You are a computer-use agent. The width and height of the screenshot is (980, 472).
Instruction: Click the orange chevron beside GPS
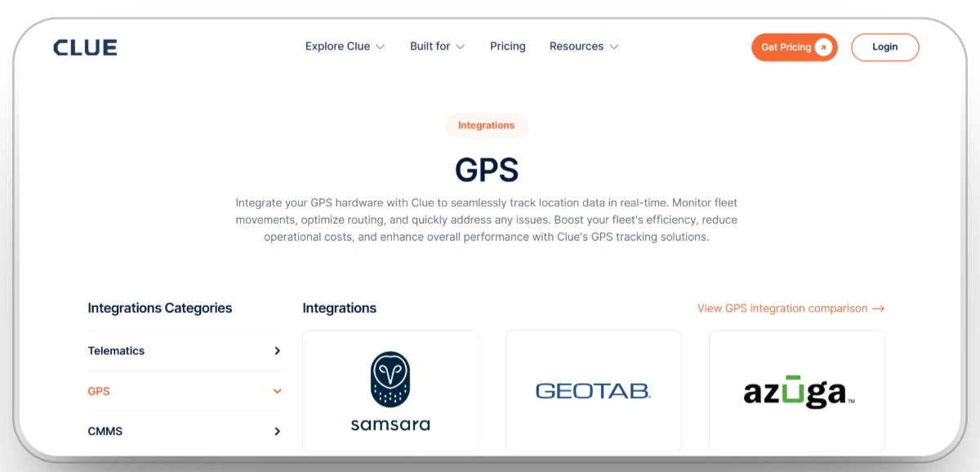[x=277, y=391]
